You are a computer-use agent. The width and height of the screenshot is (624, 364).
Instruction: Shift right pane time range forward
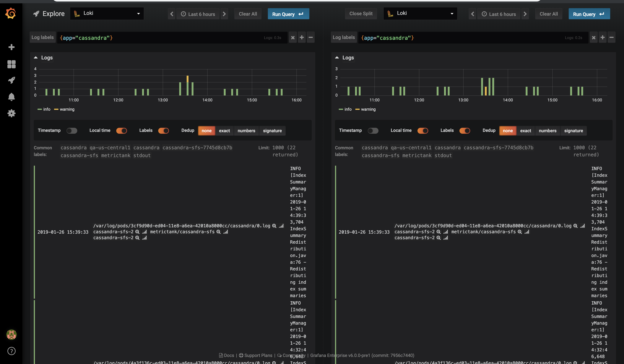[x=525, y=14]
